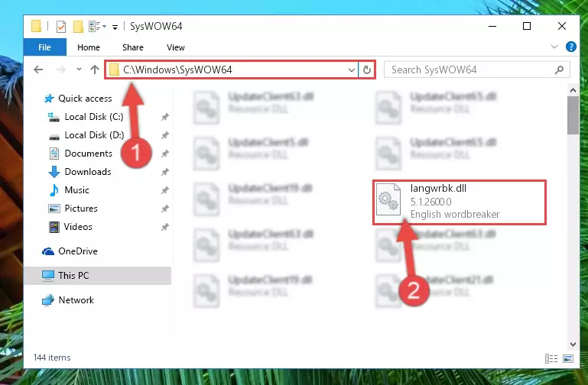Click the pin icon beside Music
This screenshot has height=385, width=588.
[165, 190]
